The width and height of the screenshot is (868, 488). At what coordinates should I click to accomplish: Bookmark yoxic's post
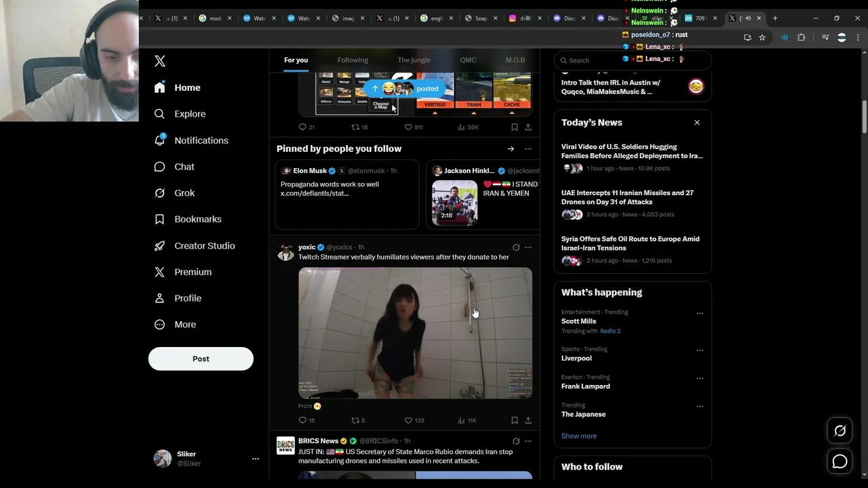point(514,420)
